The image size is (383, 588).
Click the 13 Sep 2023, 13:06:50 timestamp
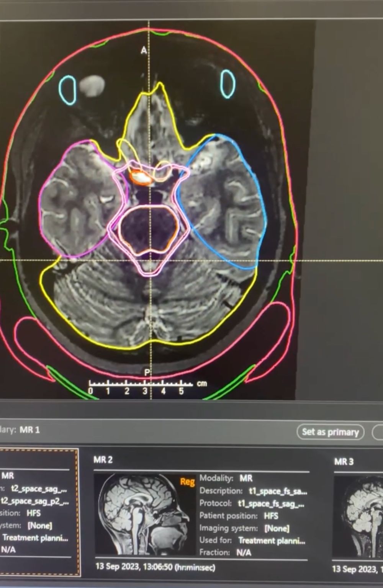point(155,567)
